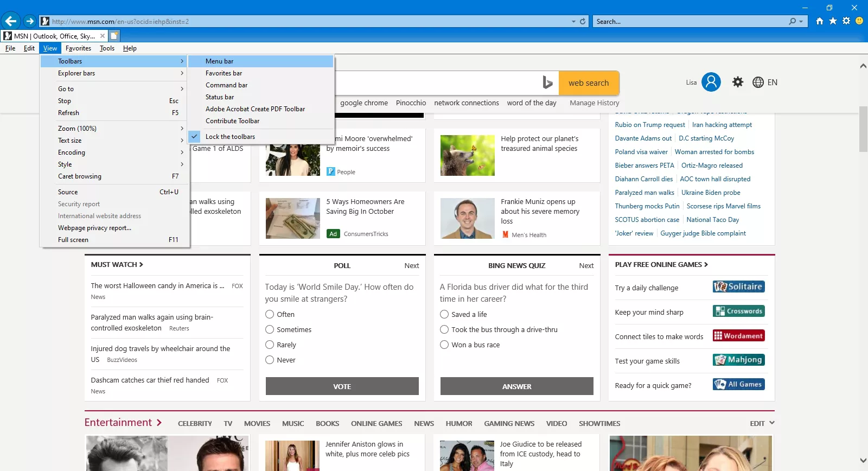The width and height of the screenshot is (868, 471).
Task: Select the 'Often' poll option
Action: pos(270,314)
